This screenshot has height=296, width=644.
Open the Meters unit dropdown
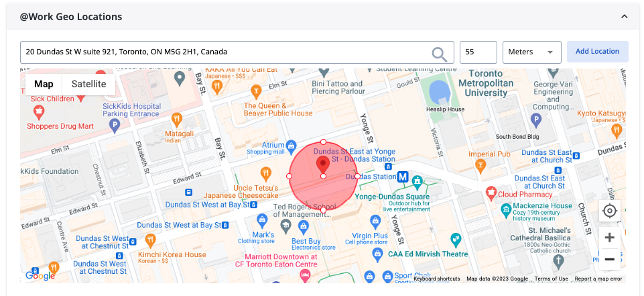click(x=532, y=52)
